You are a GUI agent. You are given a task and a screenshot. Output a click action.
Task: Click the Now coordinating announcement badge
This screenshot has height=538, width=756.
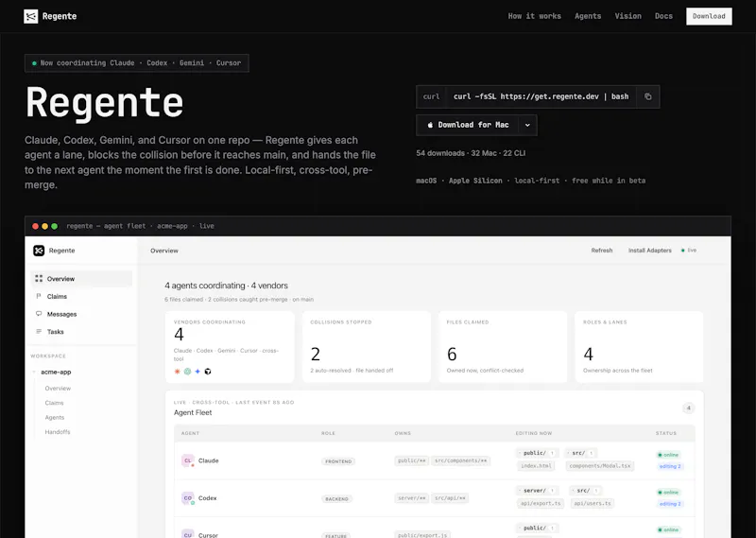(136, 63)
